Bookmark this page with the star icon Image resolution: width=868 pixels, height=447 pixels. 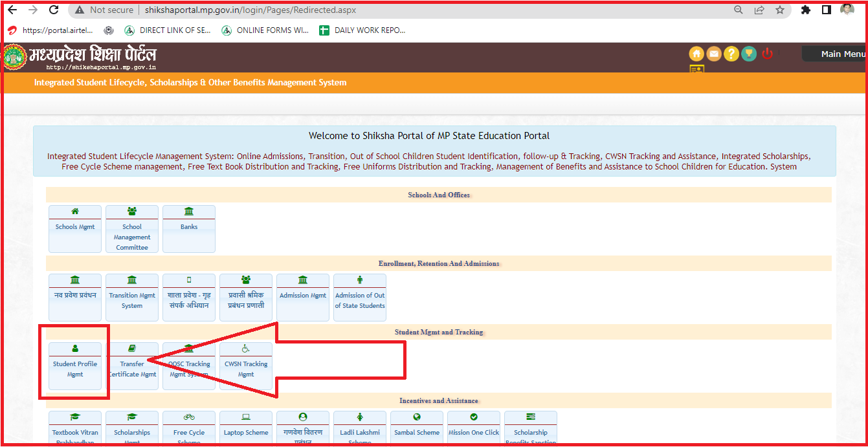click(x=780, y=10)
